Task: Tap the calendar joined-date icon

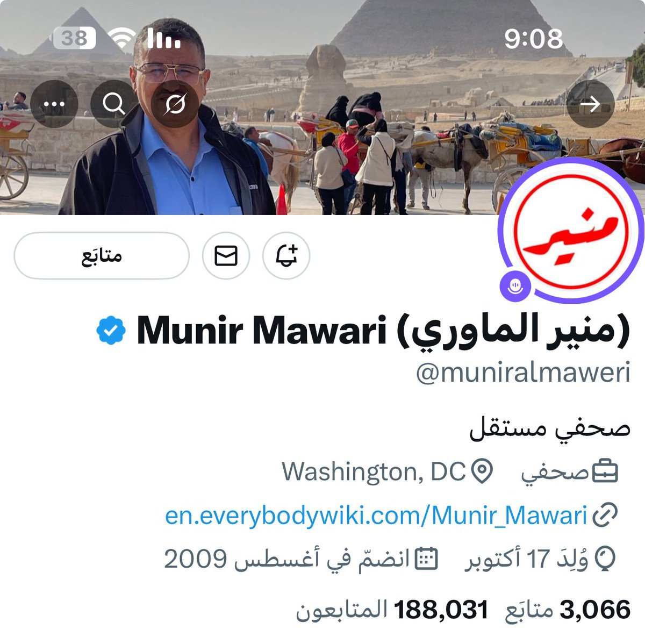Action: [427, 559]
